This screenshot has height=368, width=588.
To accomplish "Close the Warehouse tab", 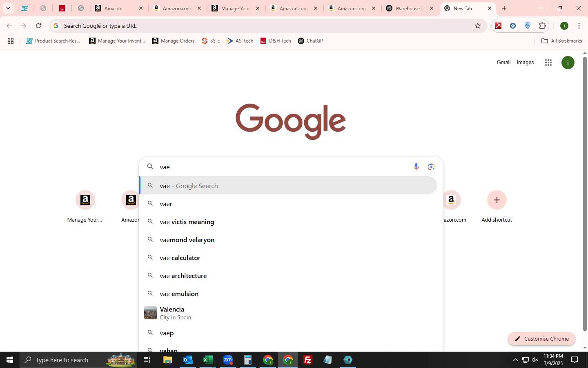I will click(432, 8).
